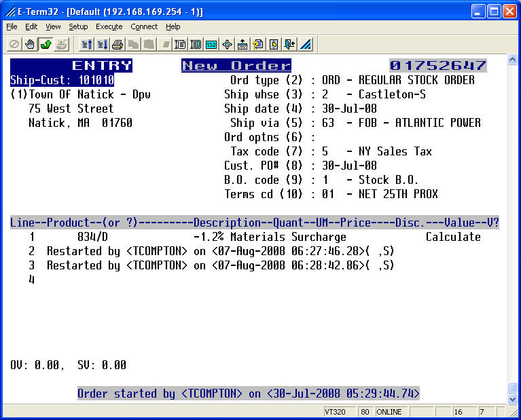
Task: Click the Restarted line with 06:28:42.86
Action: (220, 265)
